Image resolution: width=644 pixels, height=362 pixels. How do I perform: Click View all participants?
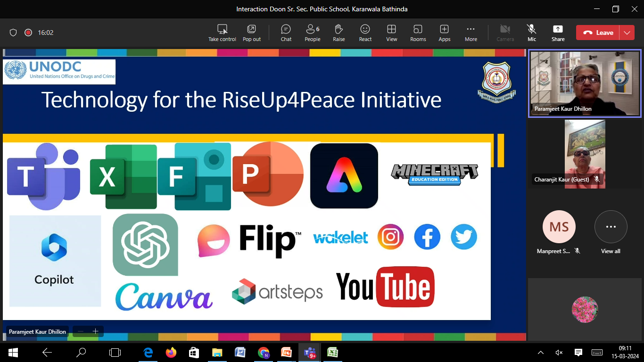pos(611,232)
